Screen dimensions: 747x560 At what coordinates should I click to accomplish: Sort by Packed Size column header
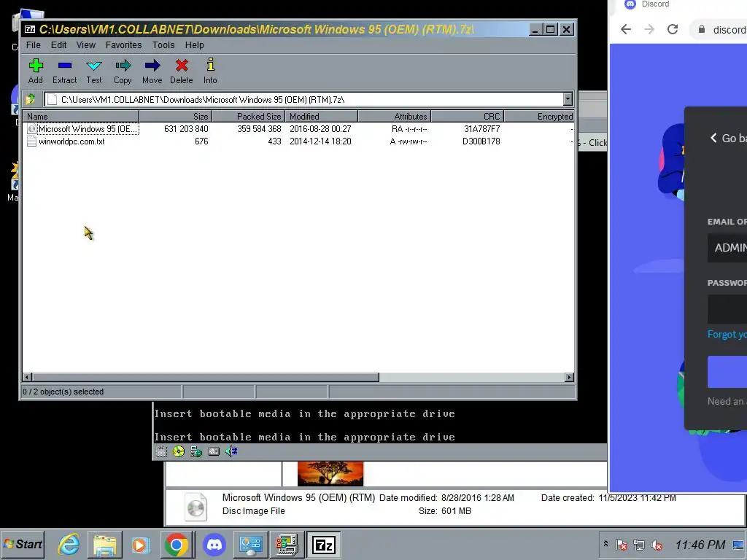click(249, 116)
